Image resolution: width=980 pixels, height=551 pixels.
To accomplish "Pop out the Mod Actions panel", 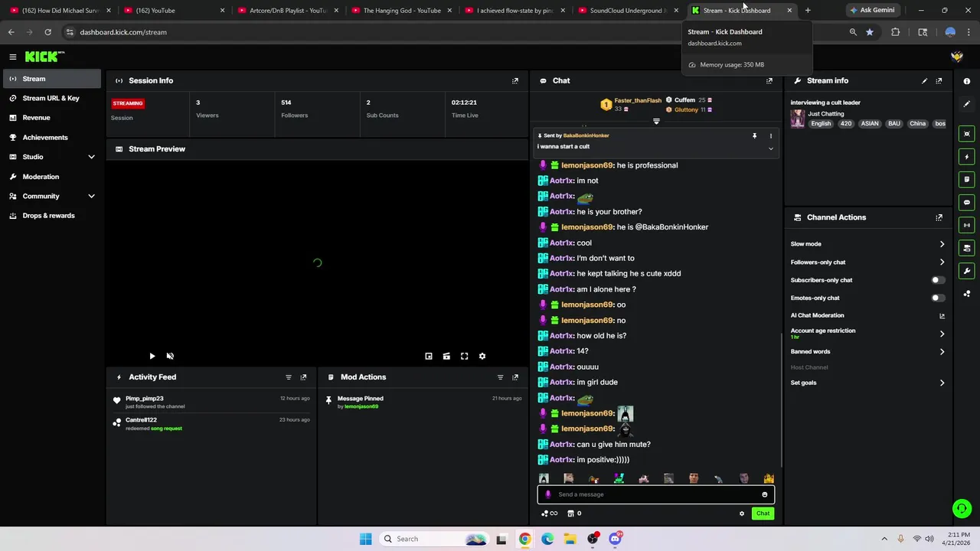I will click(x=515, y=377).
